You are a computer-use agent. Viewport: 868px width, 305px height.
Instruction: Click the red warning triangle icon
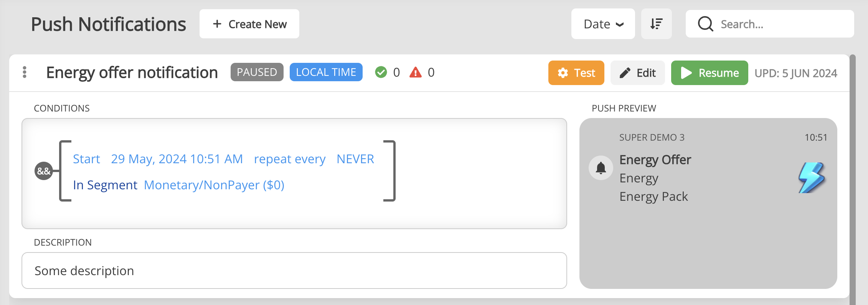pos(417,72)
